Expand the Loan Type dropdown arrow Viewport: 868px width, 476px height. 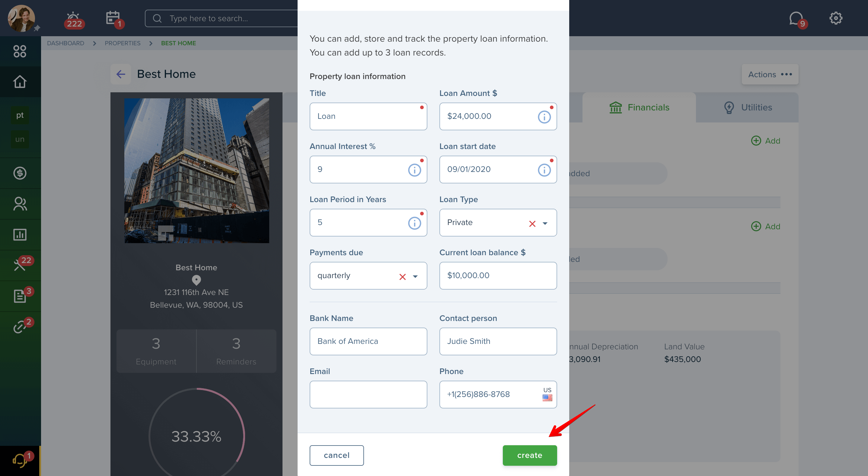(x=545, y=223)
